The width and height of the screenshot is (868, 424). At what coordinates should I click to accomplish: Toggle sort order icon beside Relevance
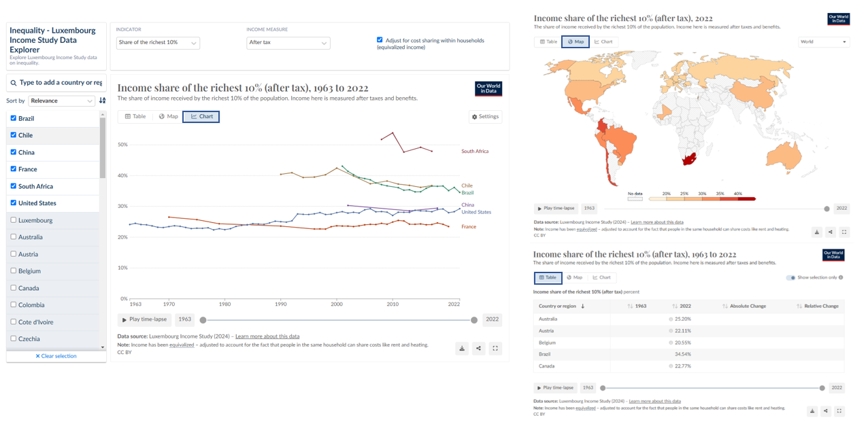pos(103,101)
